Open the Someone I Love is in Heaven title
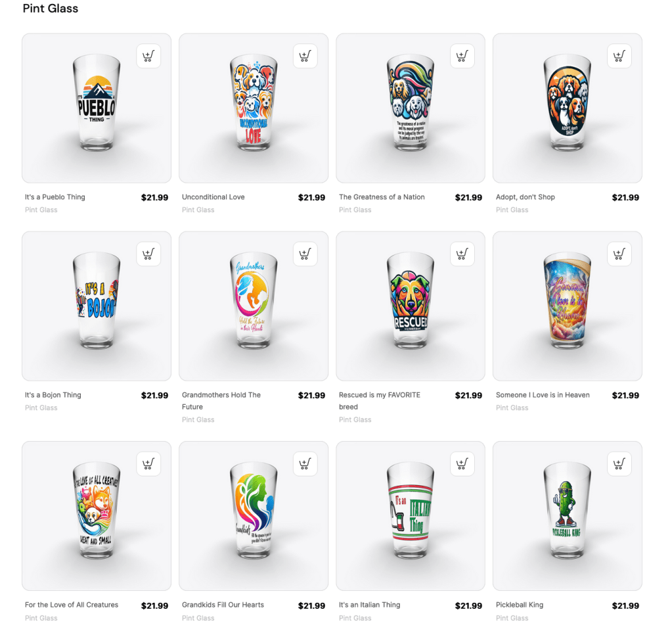 [x=543, y=395]
